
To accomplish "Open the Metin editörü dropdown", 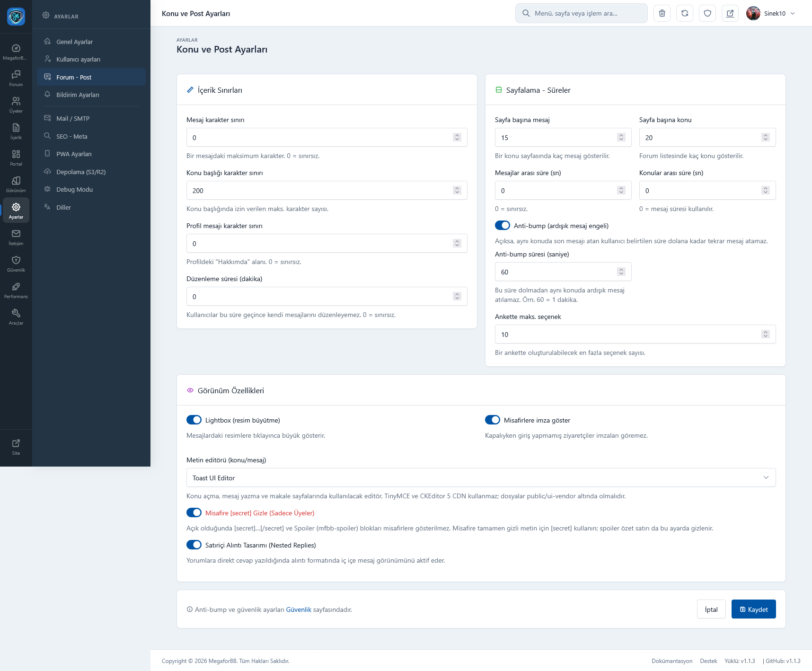I will coord(481,478).
